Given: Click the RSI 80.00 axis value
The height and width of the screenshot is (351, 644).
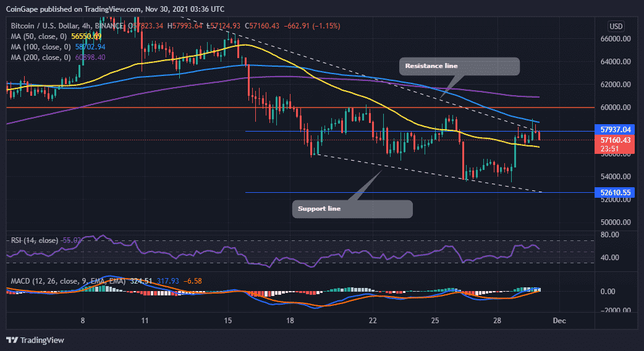Looking at the screenshot, I should [x=609, y=235].
